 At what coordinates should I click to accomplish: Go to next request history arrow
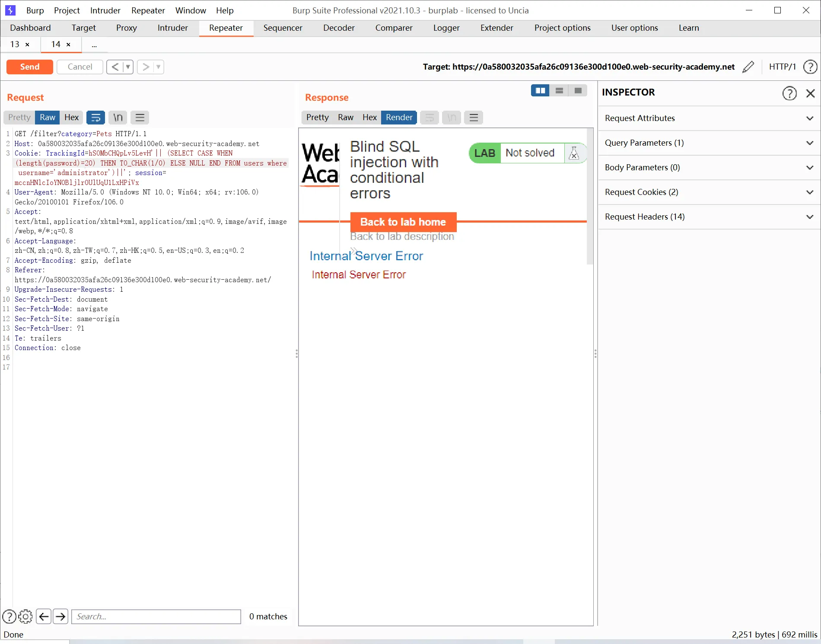(146, 67)
